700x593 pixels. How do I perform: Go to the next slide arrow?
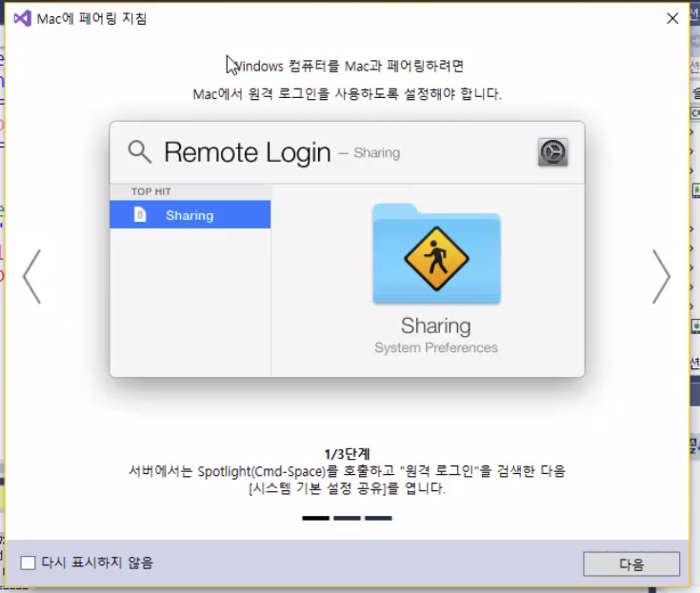pos(661,277)
